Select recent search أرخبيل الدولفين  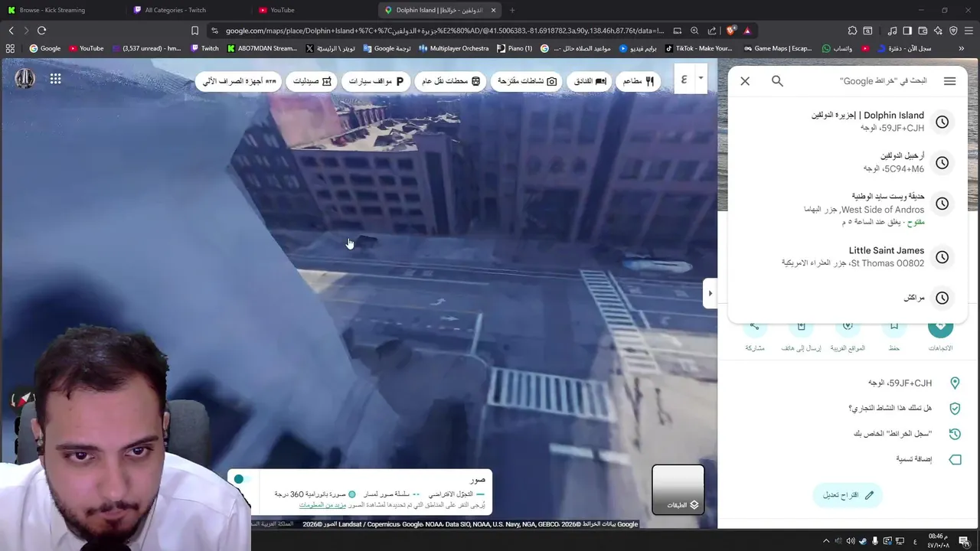(848, 162)
